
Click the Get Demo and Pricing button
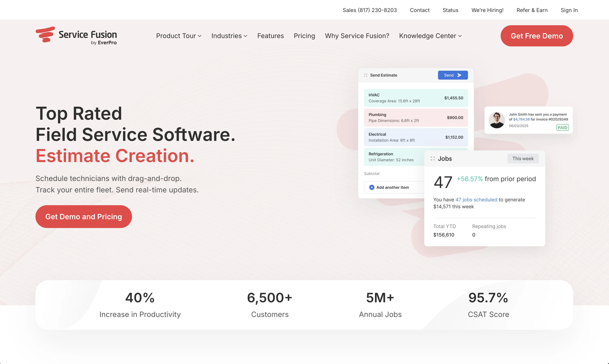(84, 217)
